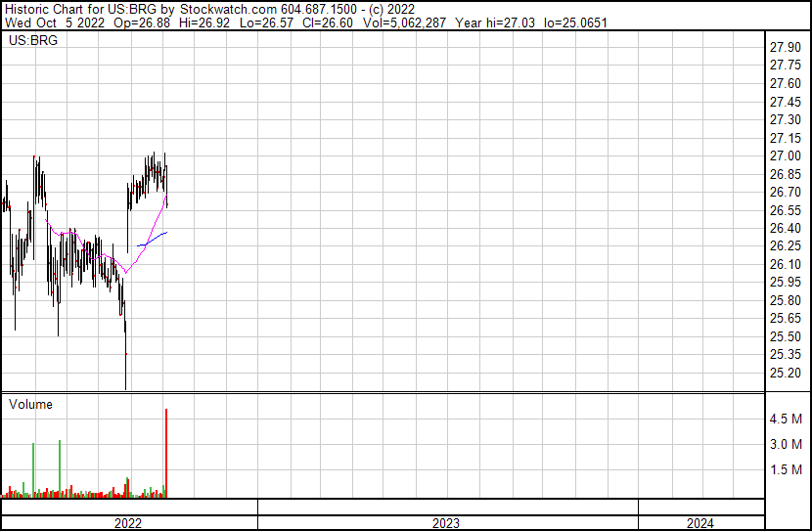
Task: Click the end of the blue moving average line
Action: point(167,232)
